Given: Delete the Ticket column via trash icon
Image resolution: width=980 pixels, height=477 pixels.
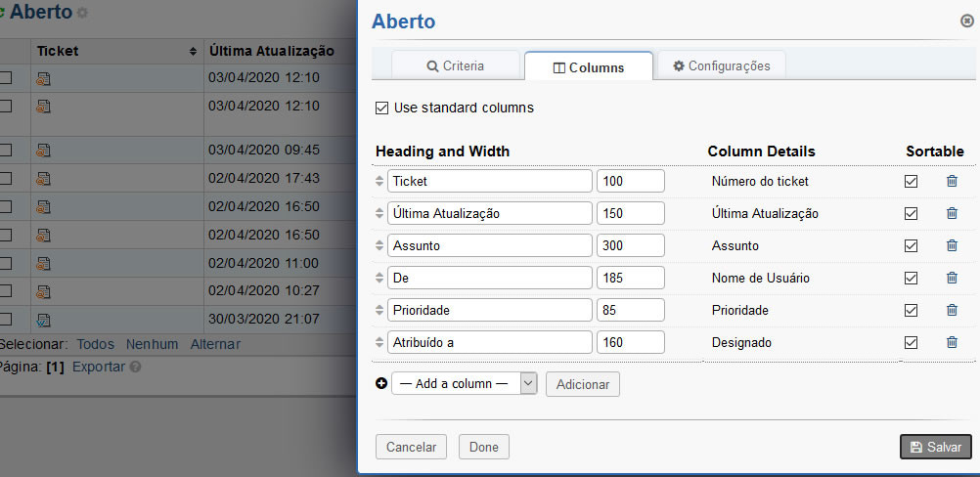Looking at the screenshot, I should (952, 181).
